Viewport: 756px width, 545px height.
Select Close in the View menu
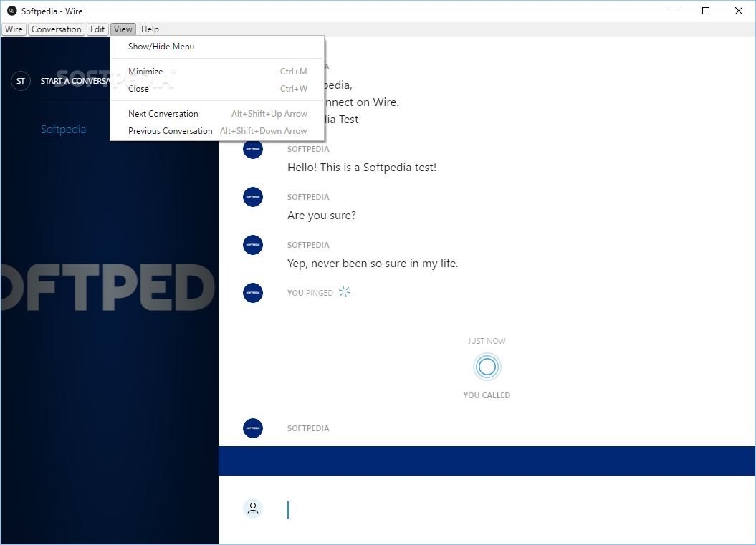click(x=217, y=89)
